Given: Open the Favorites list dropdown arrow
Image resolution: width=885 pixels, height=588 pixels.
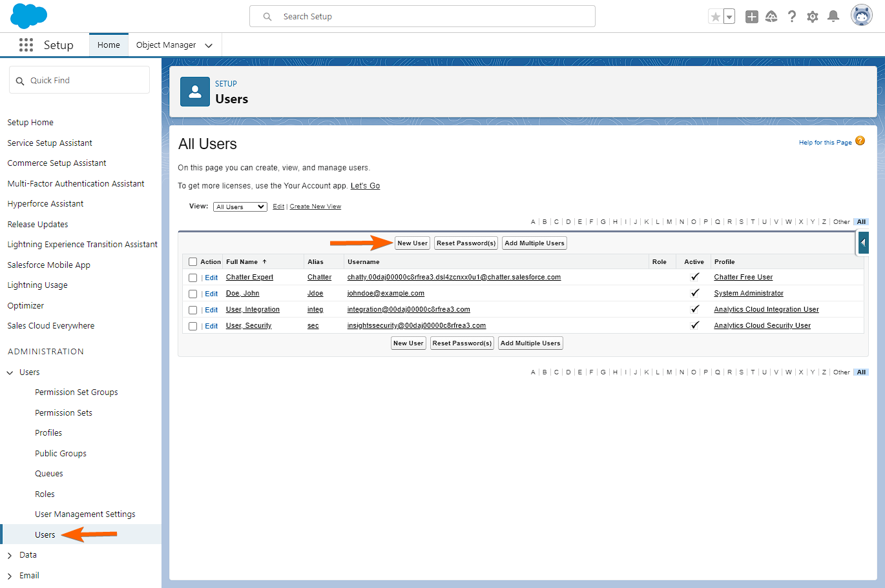Looking at the screenshot, I should coord(729,17).
